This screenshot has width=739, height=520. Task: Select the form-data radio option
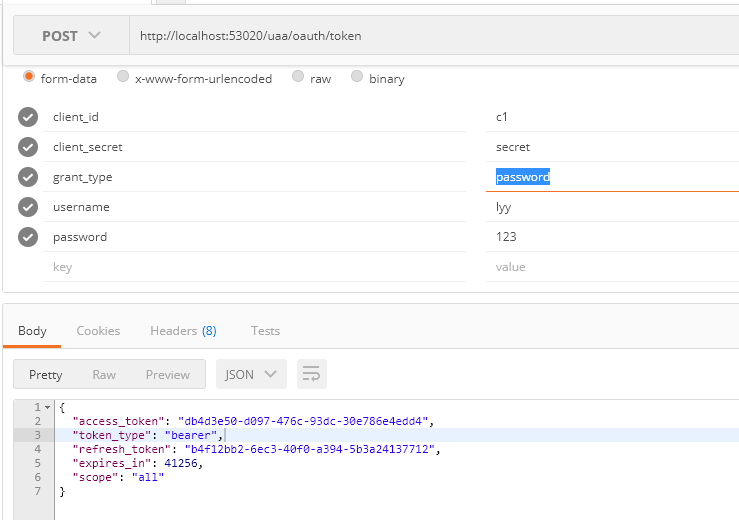[29, 78]
